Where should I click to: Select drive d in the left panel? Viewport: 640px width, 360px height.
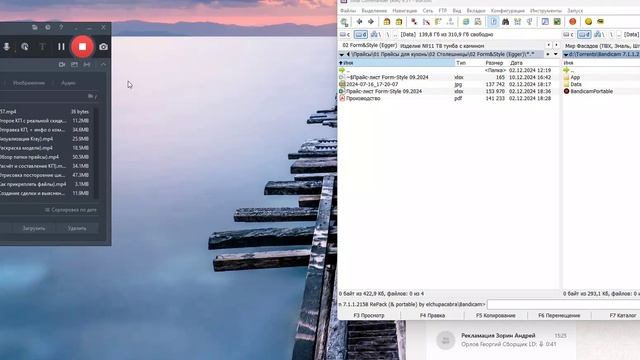coord(361,35)
